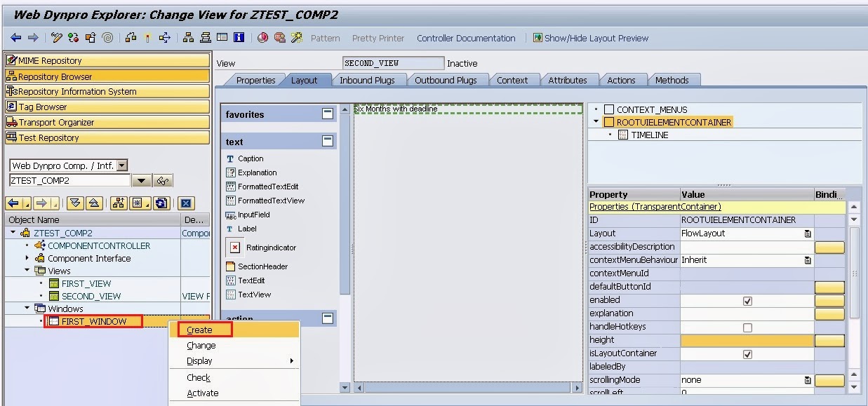Click the Controller Documentation button
The height and width of the screenshot is (406, 868).
[x=466, y=38]
